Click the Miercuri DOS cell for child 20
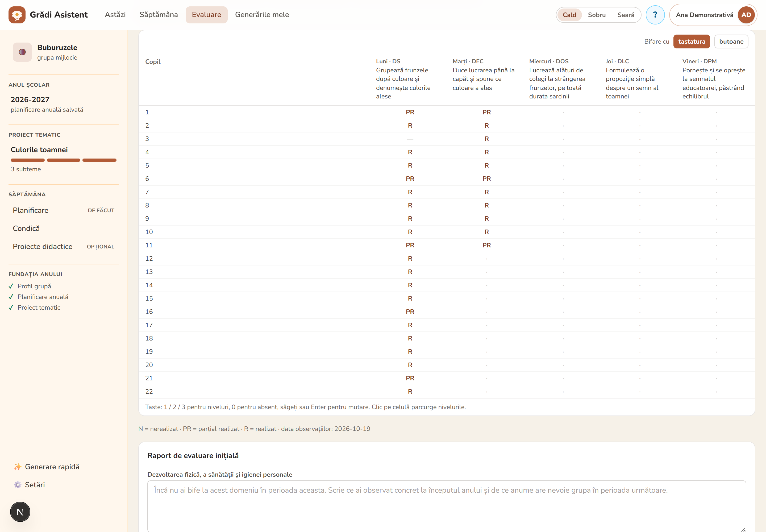 pyautogui.click(x=563, y=365)
